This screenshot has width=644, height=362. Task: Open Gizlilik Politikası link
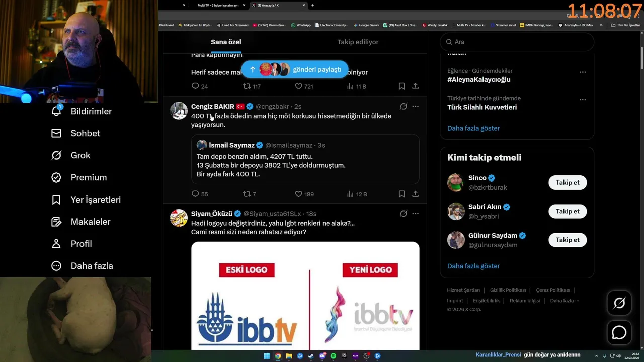tap(508, 290)
